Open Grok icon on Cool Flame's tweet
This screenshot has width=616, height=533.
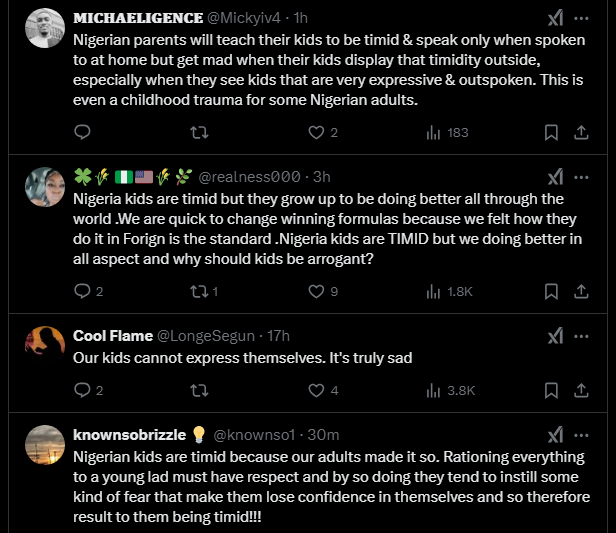[557, 335]
